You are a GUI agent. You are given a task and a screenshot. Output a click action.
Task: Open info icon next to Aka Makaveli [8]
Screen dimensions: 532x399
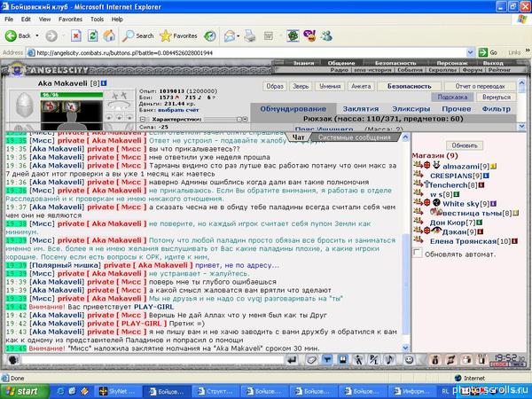[104, 83]
